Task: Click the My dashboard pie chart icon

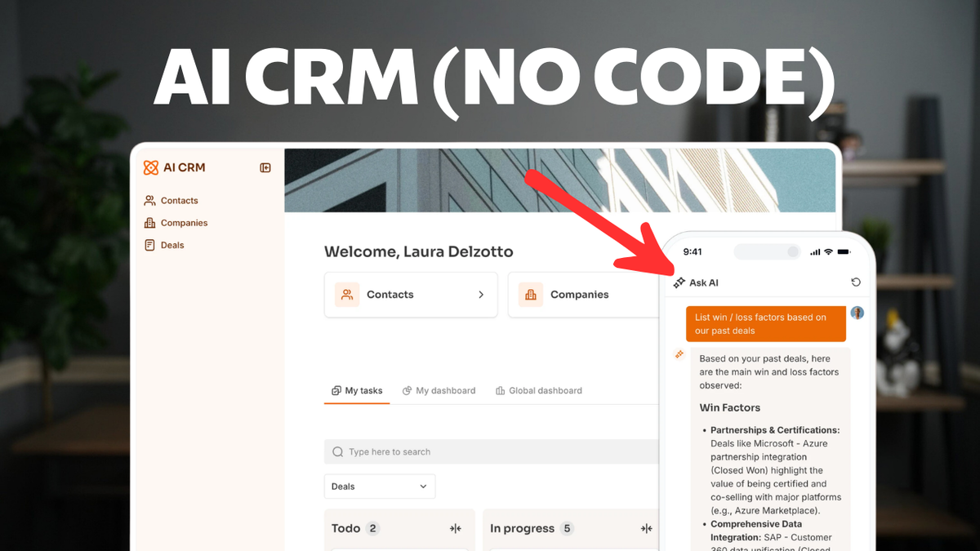Action: tap(408, 391)
